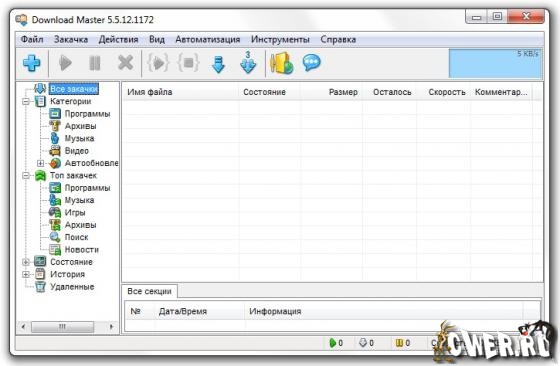
Task: Sort by Скорость column header
Action: [x=443, y=92]
